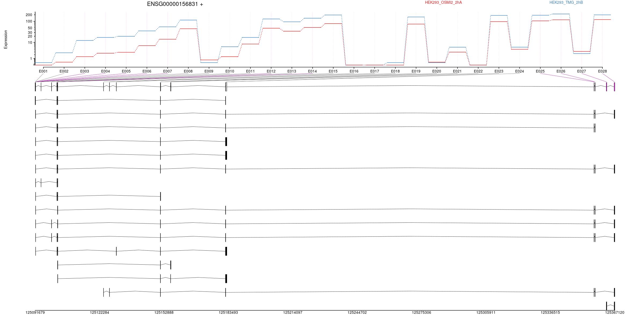
Task: Click genomic coordinate 125275306
Action: click(x=422, y=312)
